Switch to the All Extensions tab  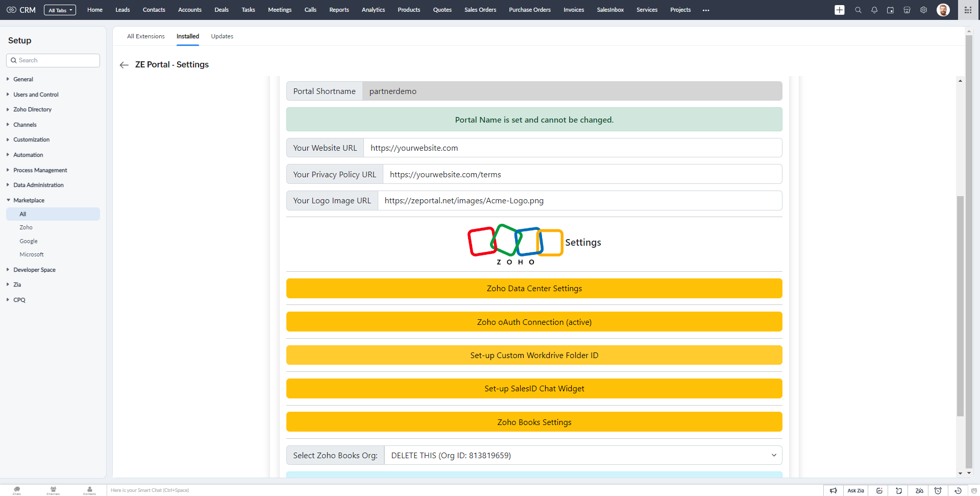point(146,36)
